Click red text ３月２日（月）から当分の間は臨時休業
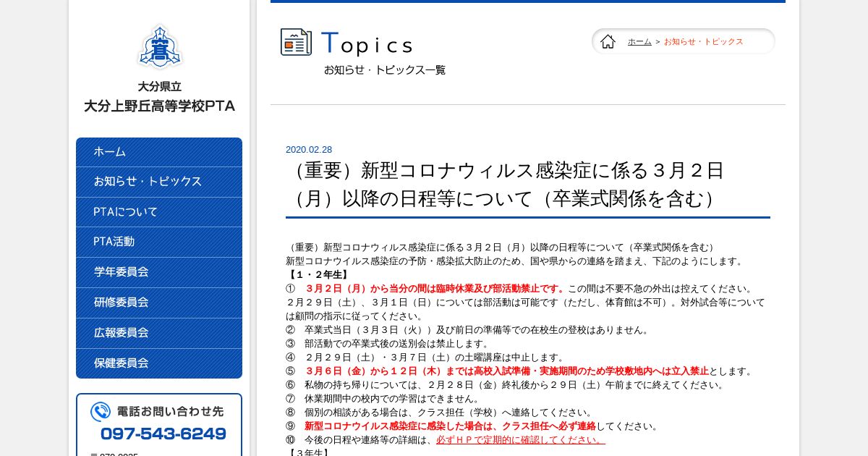Screen dimensions: 868x456 click(x=435, y=288)
